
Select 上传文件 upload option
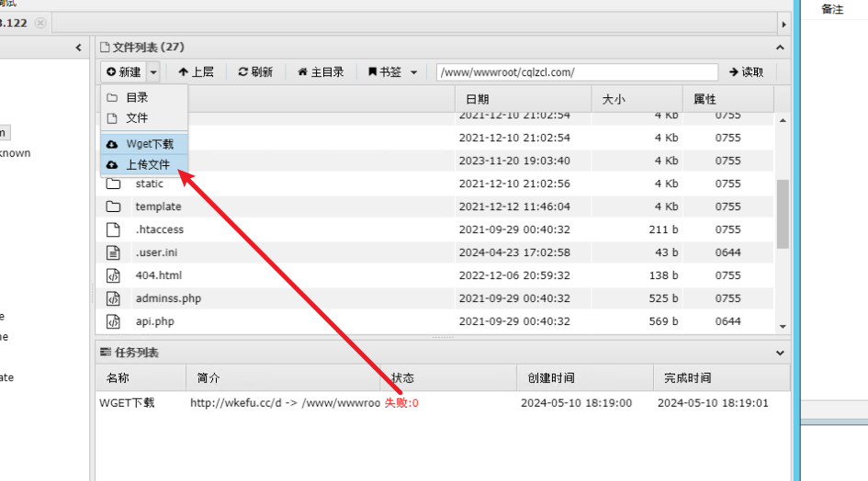[148, 165]
